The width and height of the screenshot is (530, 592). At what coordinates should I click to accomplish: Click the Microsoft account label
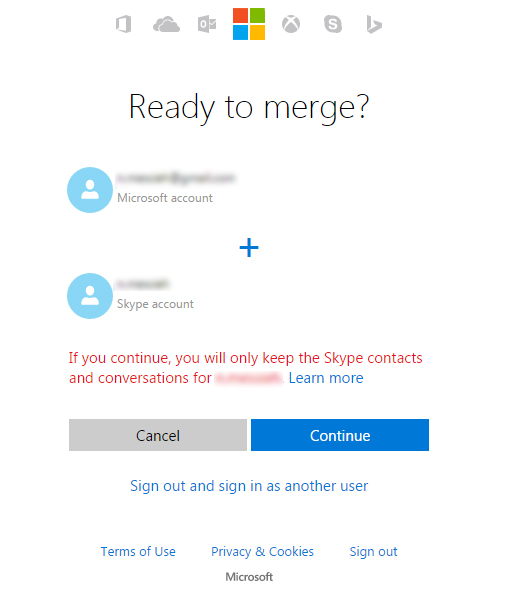[x=165, y=198]
